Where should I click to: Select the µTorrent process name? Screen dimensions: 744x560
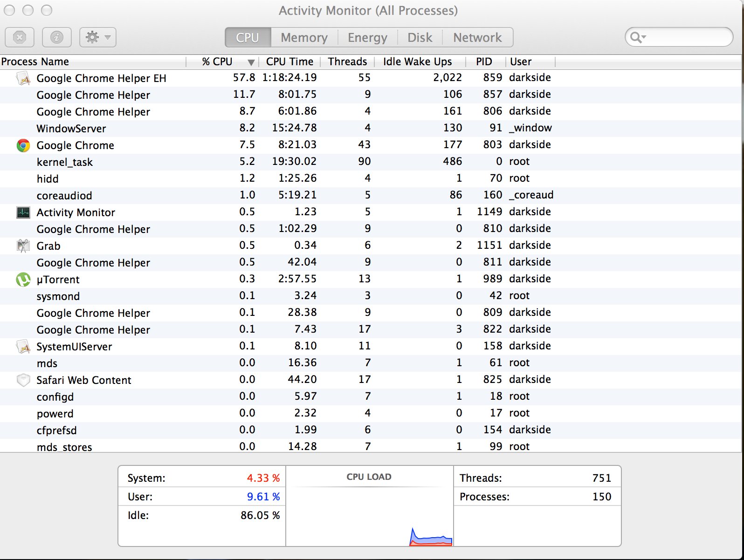coord(58,280)
